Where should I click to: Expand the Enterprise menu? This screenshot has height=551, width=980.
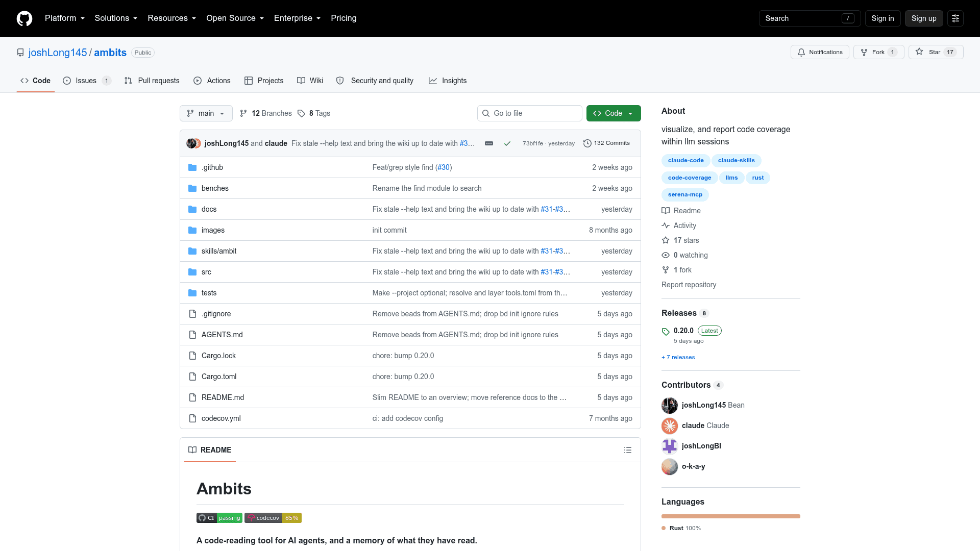[298, 18]
